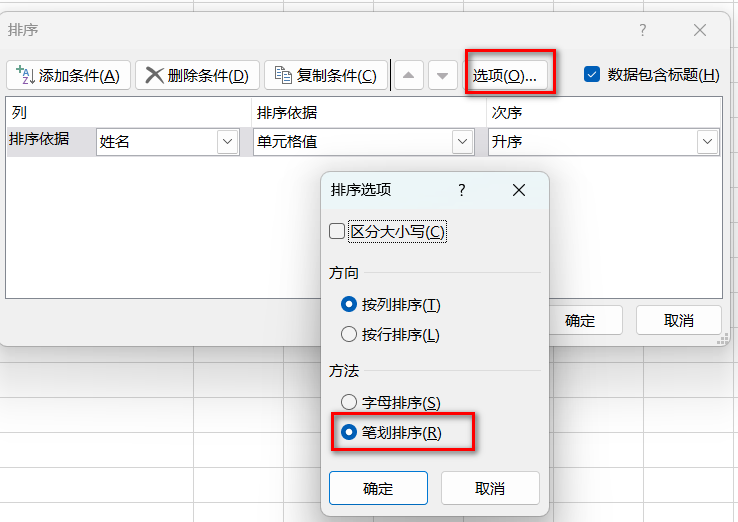Viewport: 738px width, 522px height.
Task: Select the 按行排序 radio option
Action: click(x=349, y=334)
